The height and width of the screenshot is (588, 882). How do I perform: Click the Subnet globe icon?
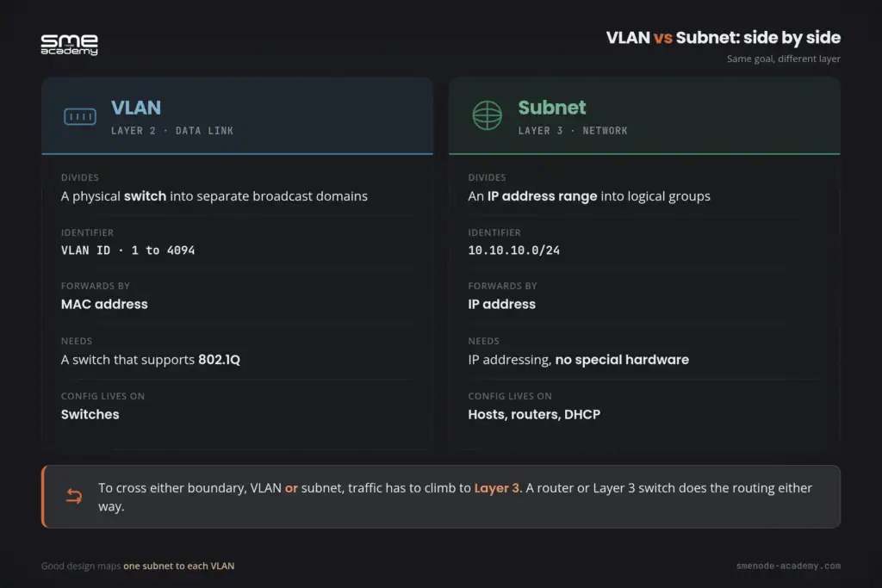(x=488, y=115)
